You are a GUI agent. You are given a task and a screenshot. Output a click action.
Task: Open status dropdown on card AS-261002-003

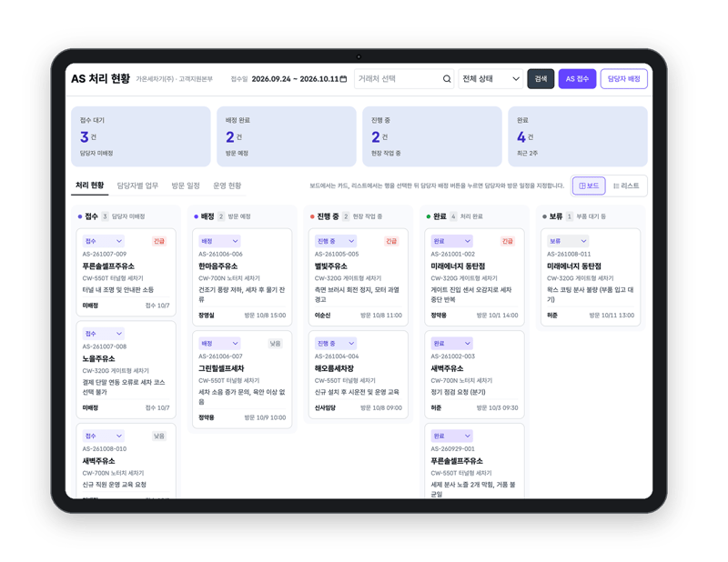pos(451,343)
